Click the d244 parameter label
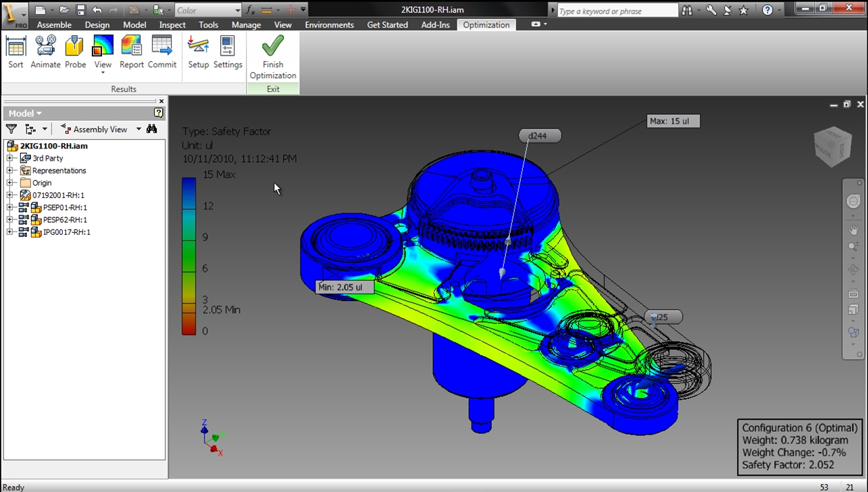 coord(539,136)
